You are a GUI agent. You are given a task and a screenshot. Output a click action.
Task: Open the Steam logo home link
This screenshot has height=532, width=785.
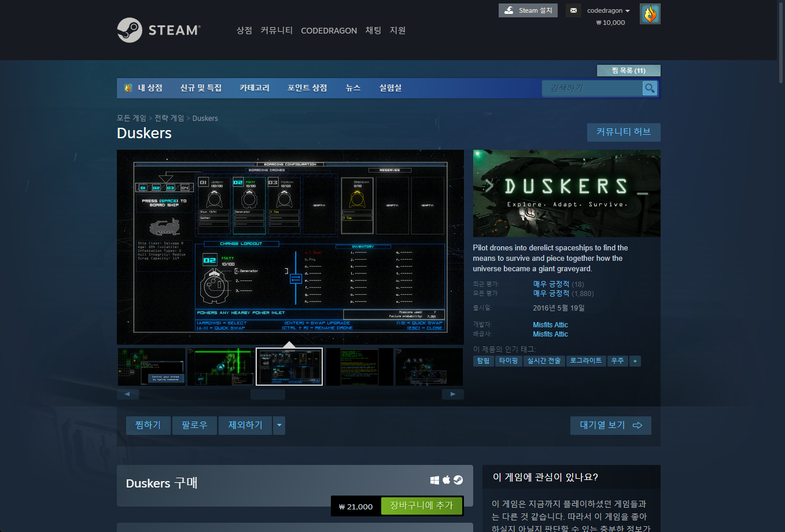(159, 30)
